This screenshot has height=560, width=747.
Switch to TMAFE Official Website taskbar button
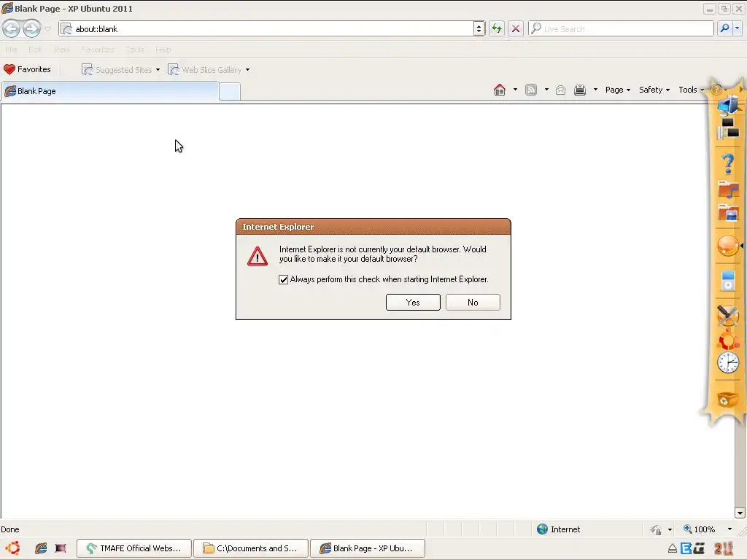point(134,548)
